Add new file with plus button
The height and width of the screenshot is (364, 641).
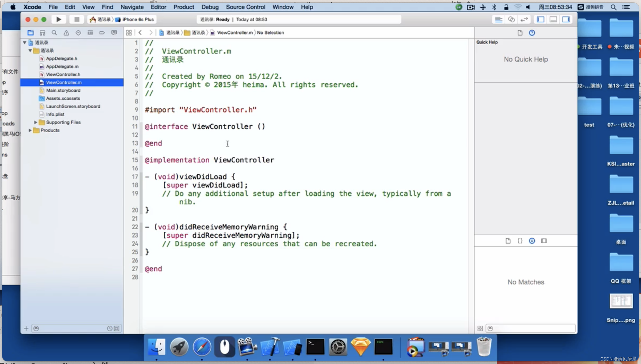26,328
